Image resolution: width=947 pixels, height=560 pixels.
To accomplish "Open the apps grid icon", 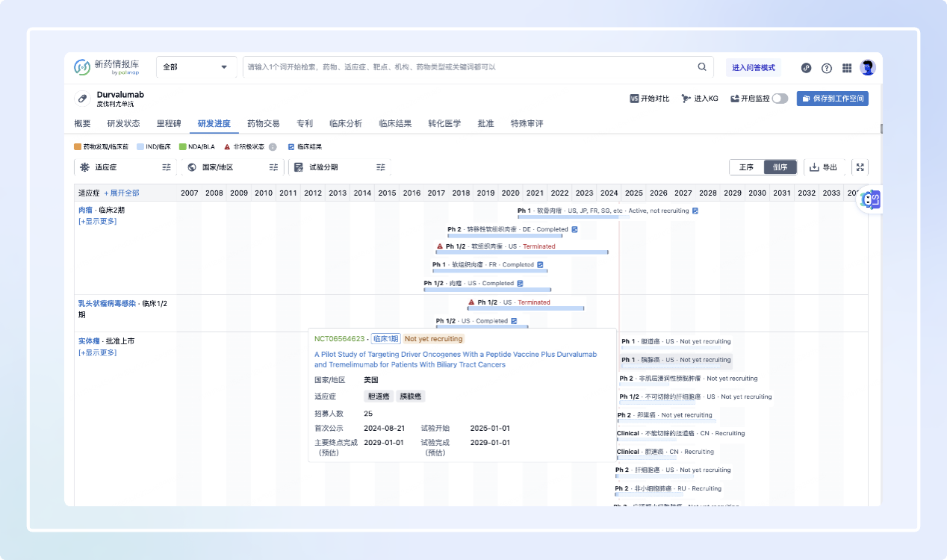I will (847, 68).
